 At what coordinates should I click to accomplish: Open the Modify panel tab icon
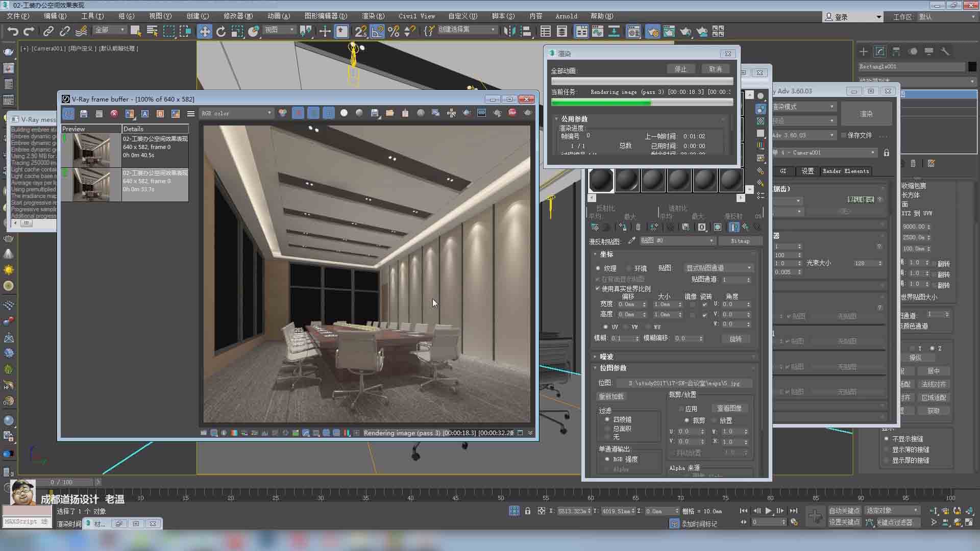[x=880, y=52]
